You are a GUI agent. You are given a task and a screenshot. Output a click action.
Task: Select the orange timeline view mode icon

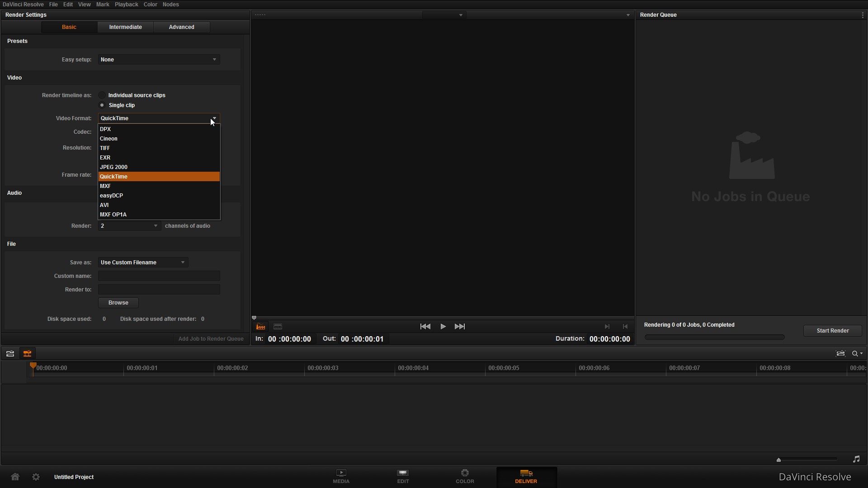pos(261,327)
